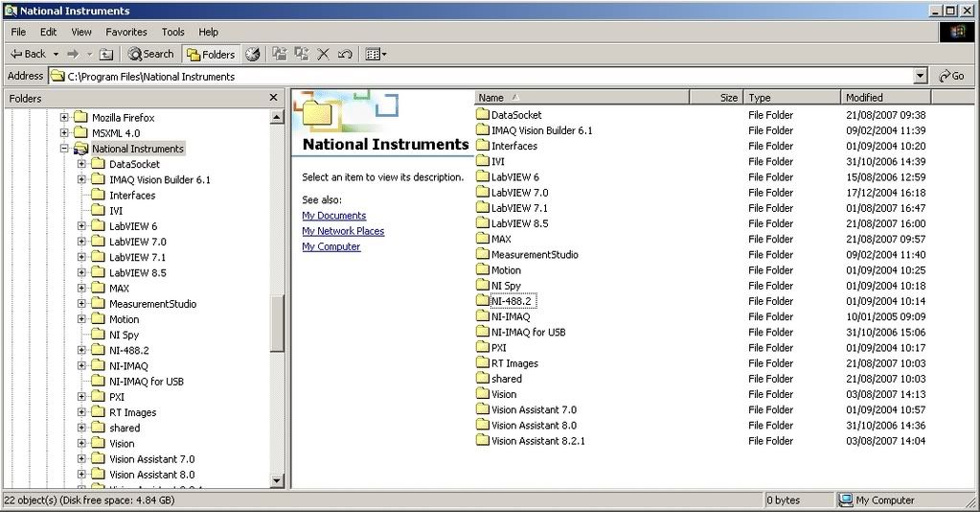Expand LabVIEW 8.5 in folder tree
Image resolution: width=980 pixels, height=512 pixels.
pos(81,272)
